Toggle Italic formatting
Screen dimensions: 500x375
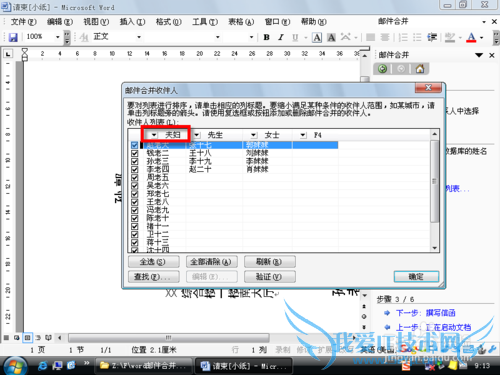281,37
